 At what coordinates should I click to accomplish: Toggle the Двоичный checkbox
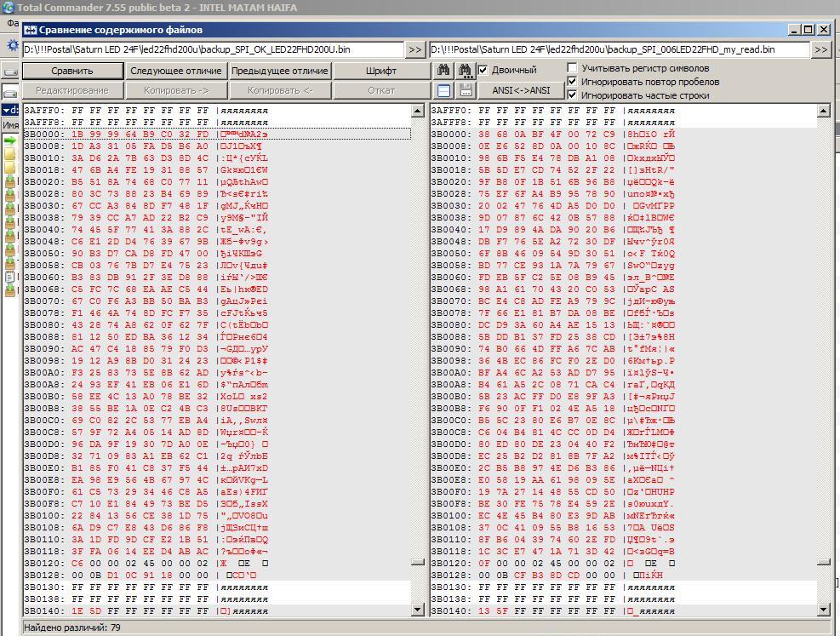(483, 70)
